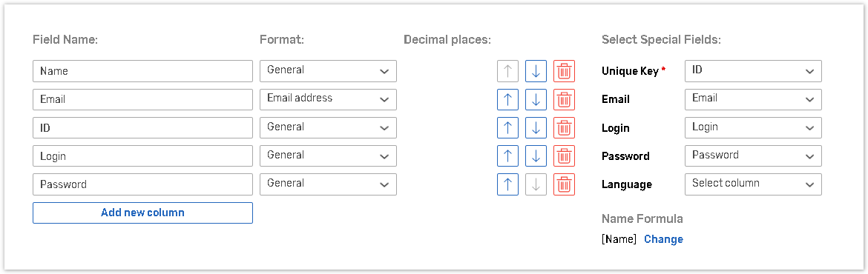This screenshot has width=868, height=274.
Task: Click the ID field name text box
Action: point(143,127)
